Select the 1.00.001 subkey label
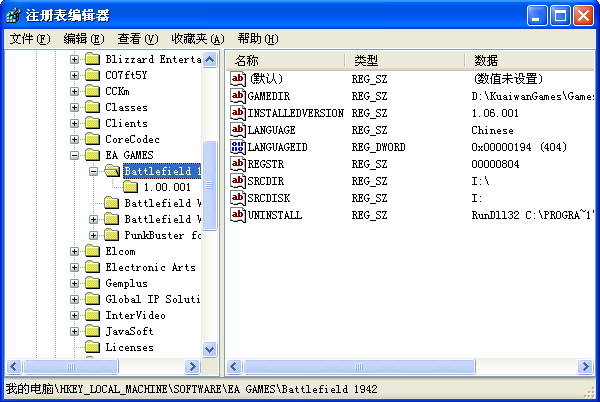The height and width of the screenshot is (402, 600). 167,187
